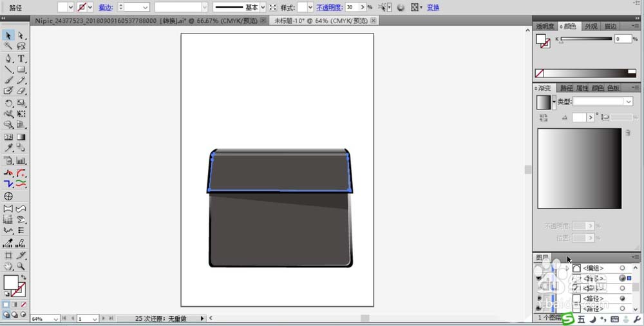Switch to the 描边 panel tab

point(610,26)
